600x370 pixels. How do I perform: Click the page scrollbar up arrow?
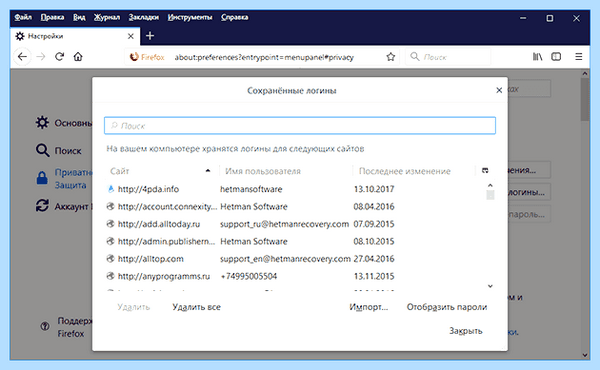tap(585, 73)
